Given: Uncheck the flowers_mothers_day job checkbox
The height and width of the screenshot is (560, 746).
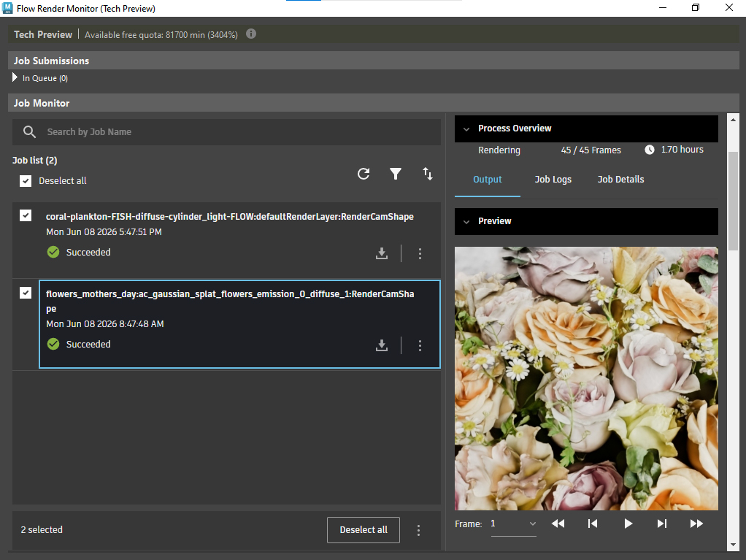Looking at the screenshot, I should pyautogui.click(x=26, y=293).
